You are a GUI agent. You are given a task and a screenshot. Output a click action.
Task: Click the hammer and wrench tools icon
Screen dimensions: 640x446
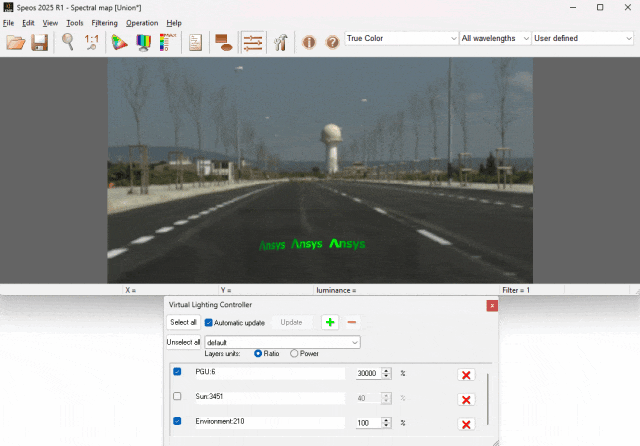coord(280,42)
